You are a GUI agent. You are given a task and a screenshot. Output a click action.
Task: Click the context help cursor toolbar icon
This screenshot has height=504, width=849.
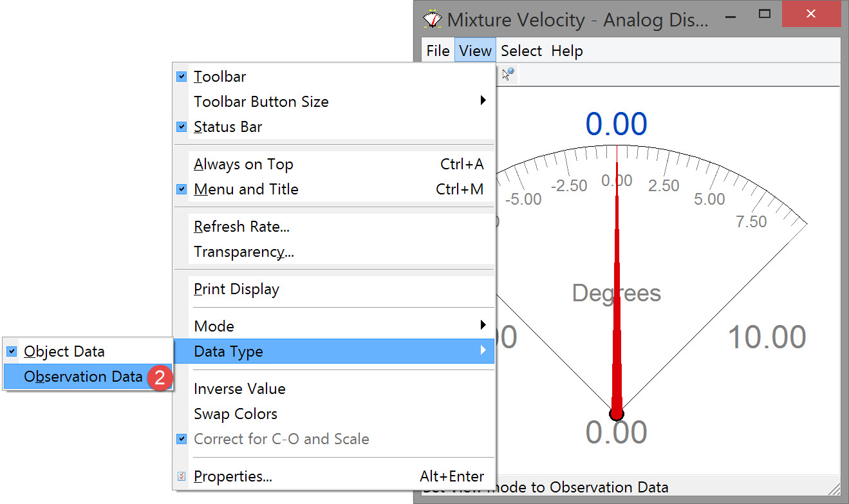pos(508,75)
